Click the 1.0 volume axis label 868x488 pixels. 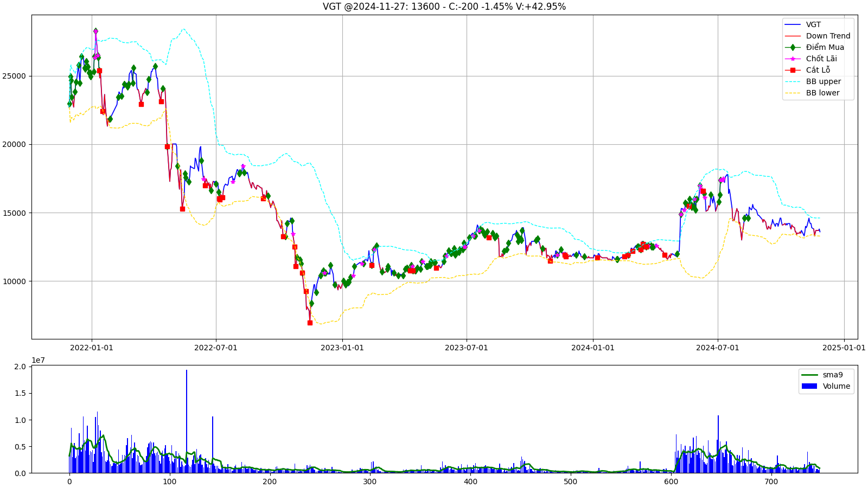point(20,420)
